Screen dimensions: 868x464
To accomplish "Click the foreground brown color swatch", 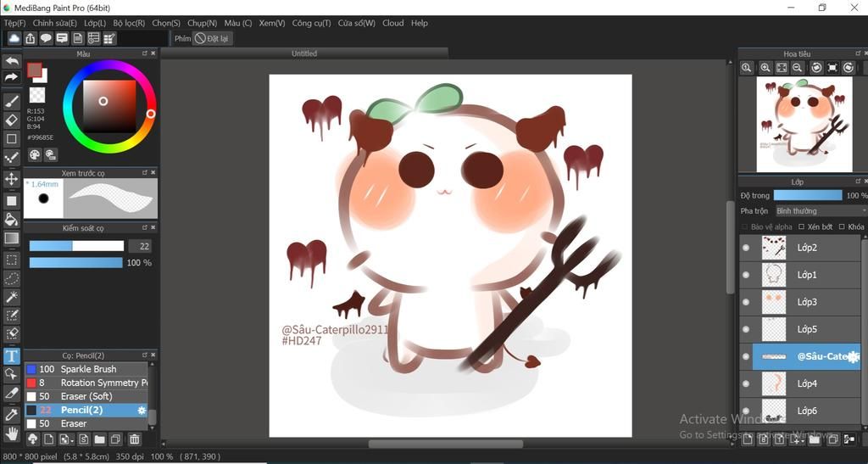I will 35,70.
